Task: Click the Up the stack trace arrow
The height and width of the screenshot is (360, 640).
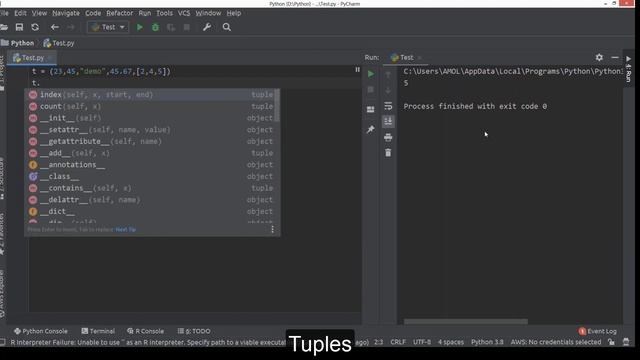Action: click(x=388, y=74)
